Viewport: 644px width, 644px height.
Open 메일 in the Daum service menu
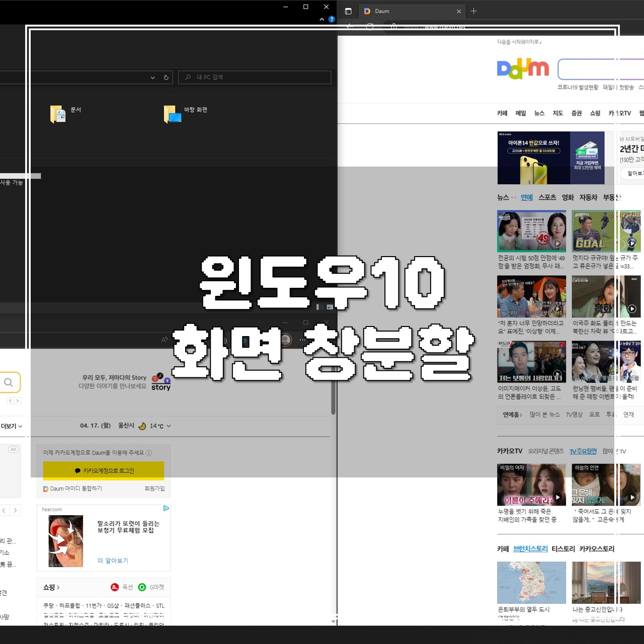521,113
